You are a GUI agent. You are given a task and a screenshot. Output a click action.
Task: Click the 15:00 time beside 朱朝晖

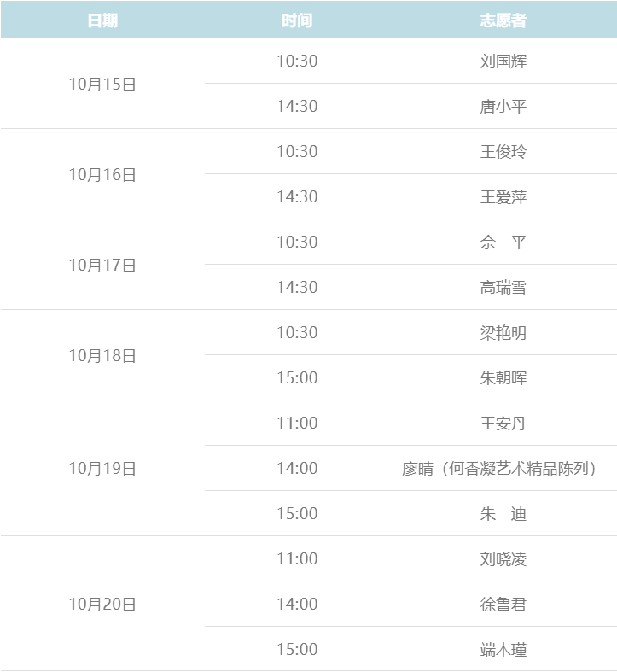coord(297,378)
